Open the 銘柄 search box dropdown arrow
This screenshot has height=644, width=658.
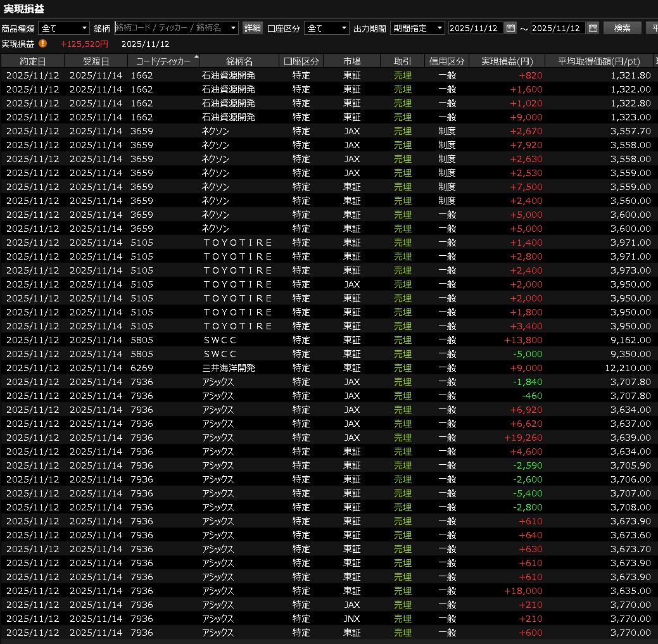(x=234, y=28)
